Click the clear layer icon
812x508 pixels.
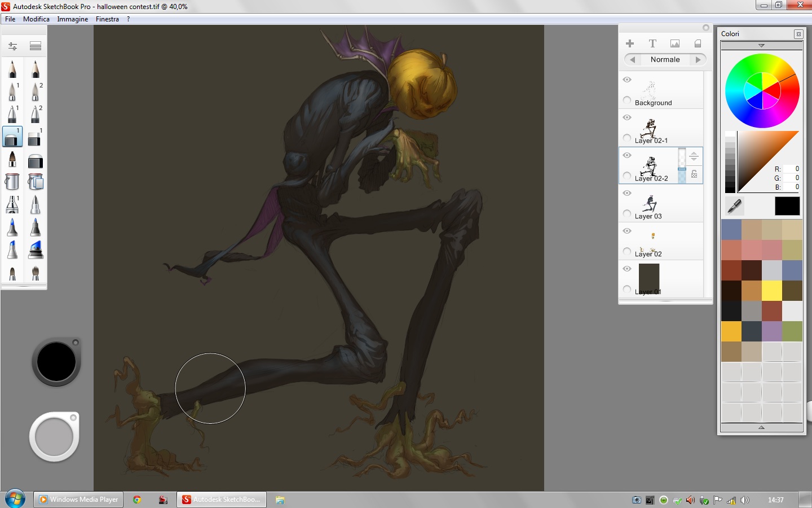coord(698,43)
